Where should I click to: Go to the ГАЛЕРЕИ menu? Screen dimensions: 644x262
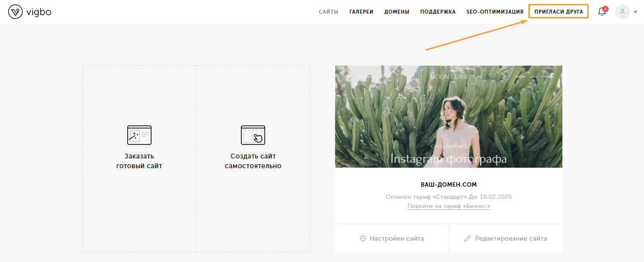pyautogui.click(x=361, y=12)
